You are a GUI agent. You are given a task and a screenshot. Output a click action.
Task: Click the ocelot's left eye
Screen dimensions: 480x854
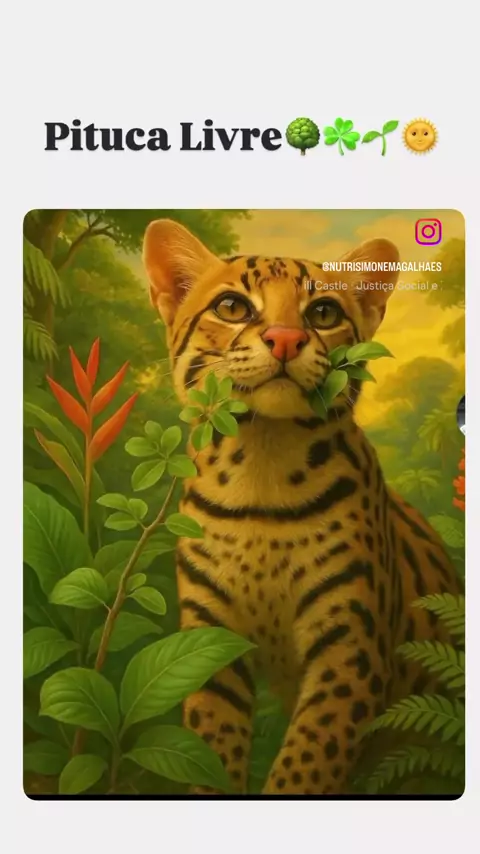pos(232,308)
